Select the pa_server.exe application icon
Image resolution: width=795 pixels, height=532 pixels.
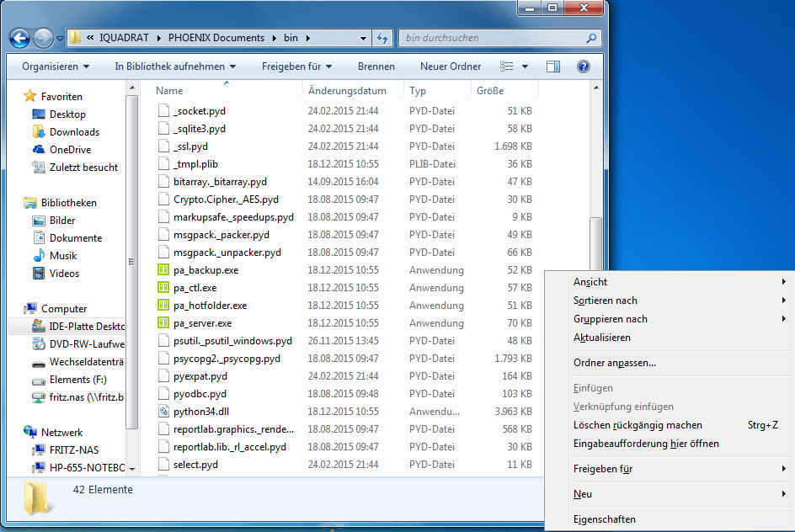pos(163,322)
